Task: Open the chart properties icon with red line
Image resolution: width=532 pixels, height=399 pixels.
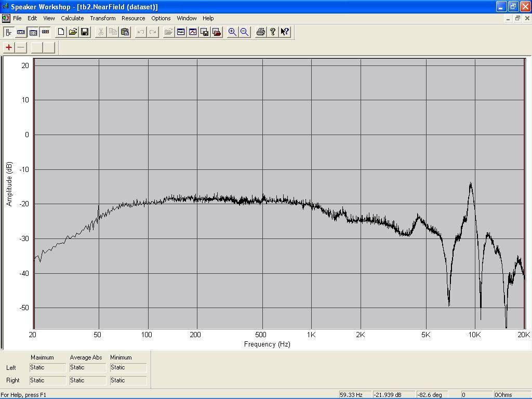Action: click(x=193, y=32)
